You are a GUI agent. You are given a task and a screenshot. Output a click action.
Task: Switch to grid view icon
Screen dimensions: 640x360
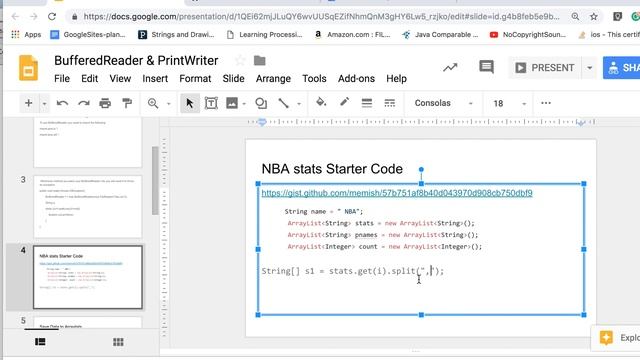tap(118, 342)
